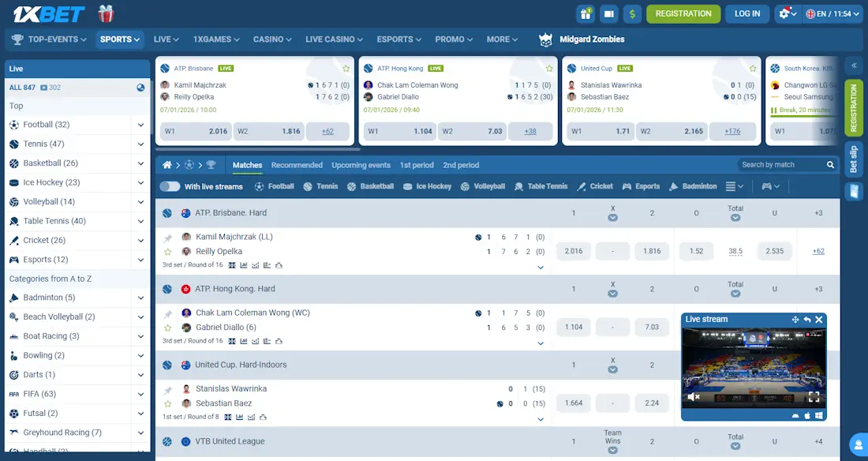Select the Tennis sport filter icon
The image size is (868, 461).
tap(306, 186)
